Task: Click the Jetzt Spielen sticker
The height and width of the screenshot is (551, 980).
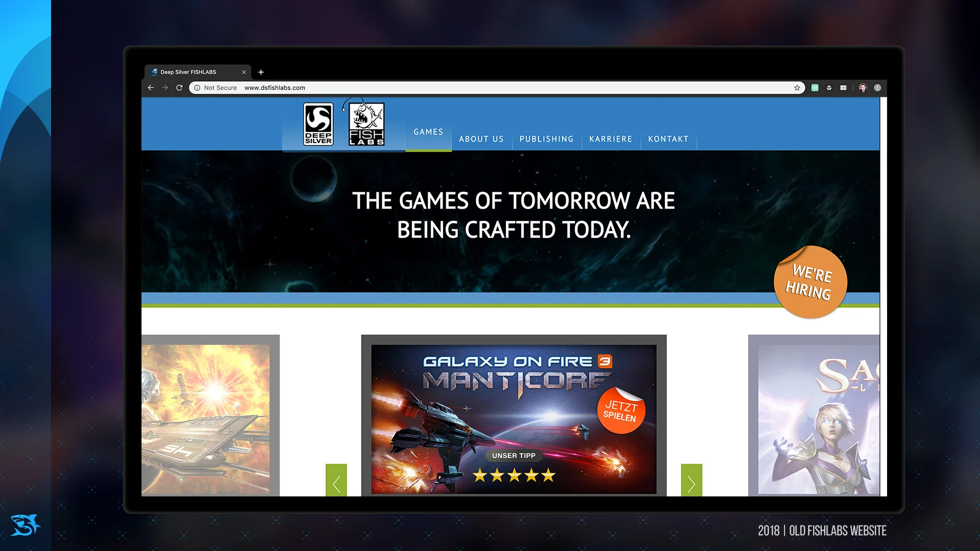Action: (x=621, y=410)
